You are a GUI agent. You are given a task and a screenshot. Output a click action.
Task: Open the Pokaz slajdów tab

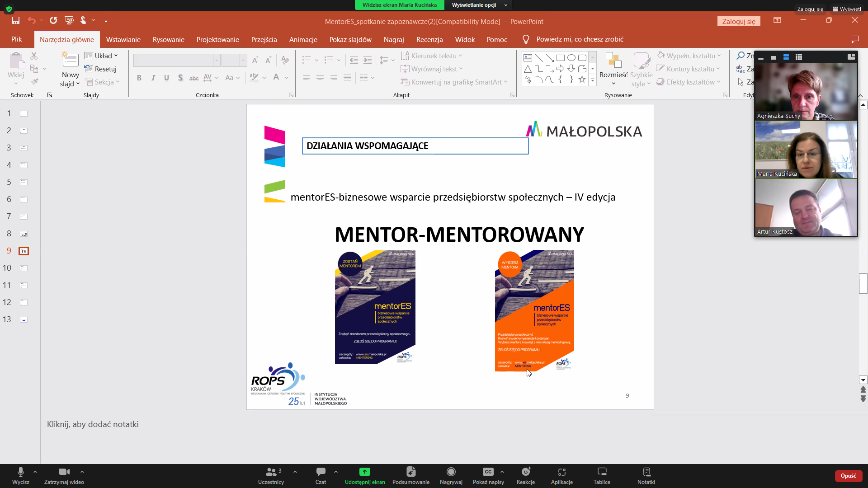click(350, 40)
